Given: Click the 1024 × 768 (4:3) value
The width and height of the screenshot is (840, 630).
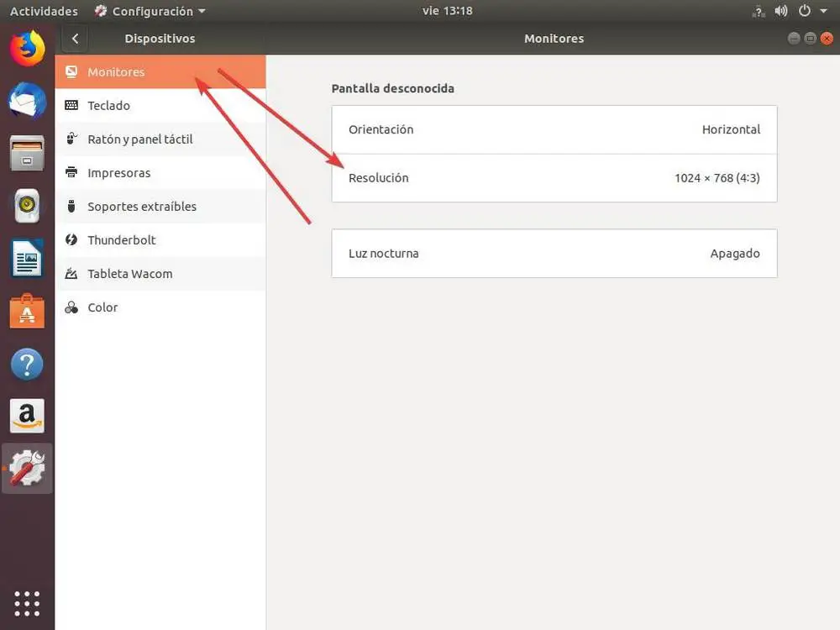Looking at the screenshot, I should click(x=717, y=178).
